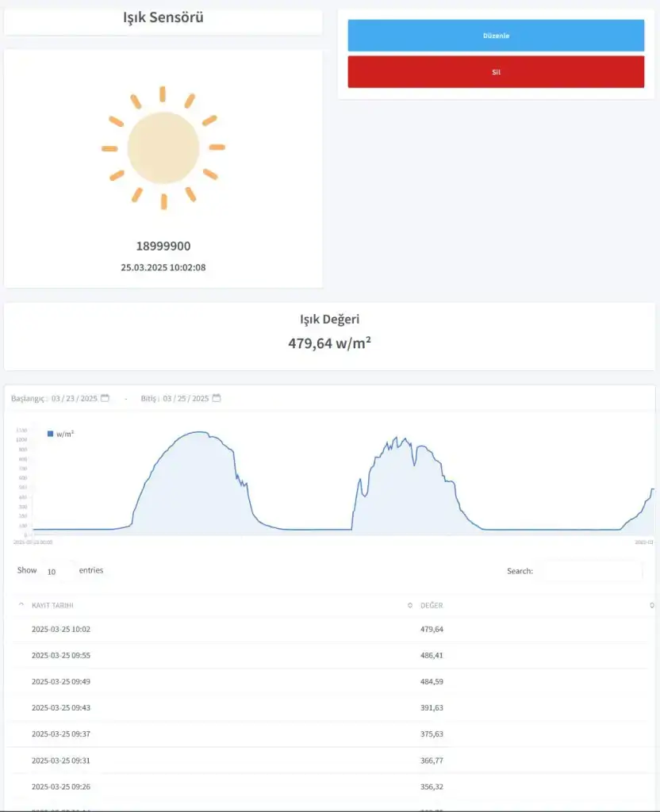Sort table by KAYIT TARIHI column
Image resolution: width=660 pixels, height=812 pixels.
[52, 605]
